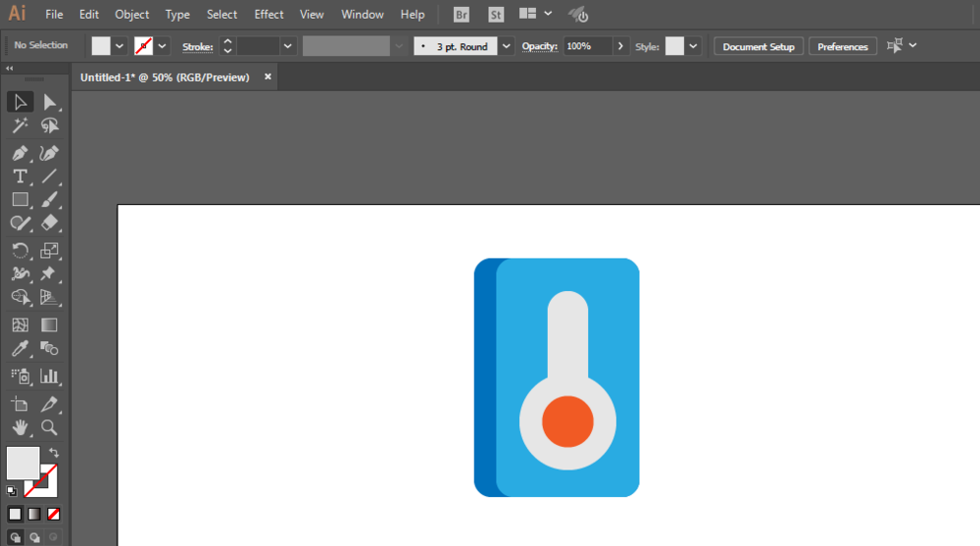Enable Draw Normal mode
The image size is (980, 546).
[15, 537]
